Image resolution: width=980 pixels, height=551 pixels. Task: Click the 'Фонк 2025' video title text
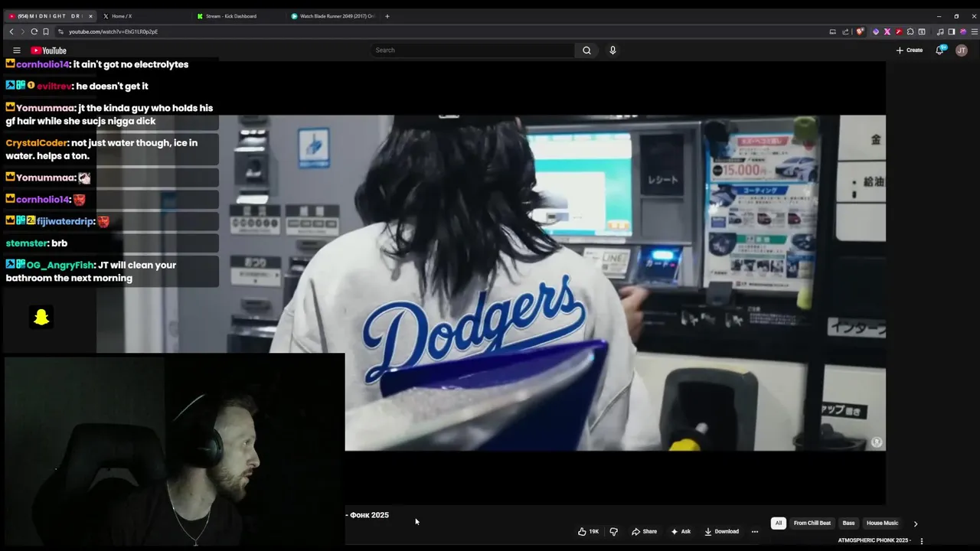click(369, 515)
